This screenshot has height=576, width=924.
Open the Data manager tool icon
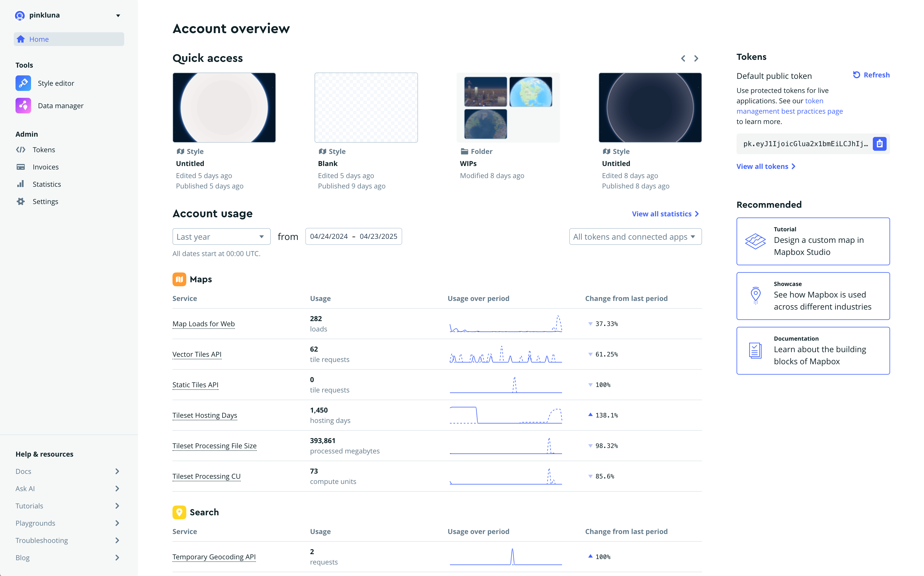(x=23, y=106)
